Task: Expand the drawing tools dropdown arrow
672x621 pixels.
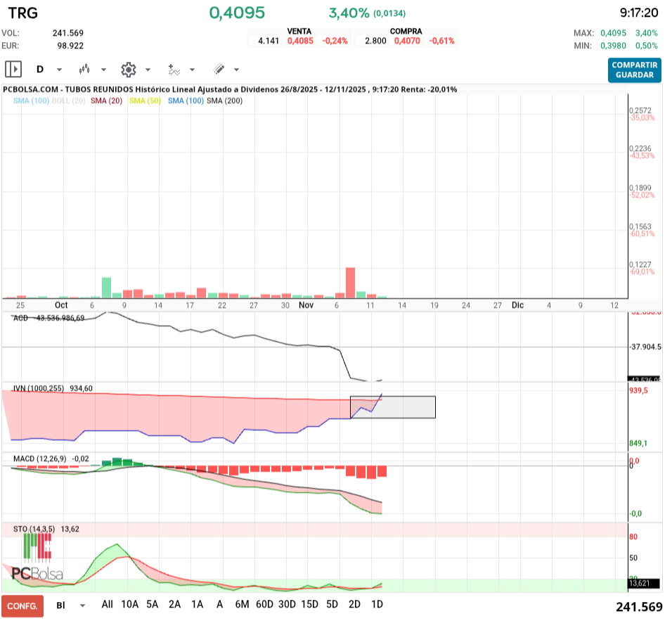Action: pos(236,70)
